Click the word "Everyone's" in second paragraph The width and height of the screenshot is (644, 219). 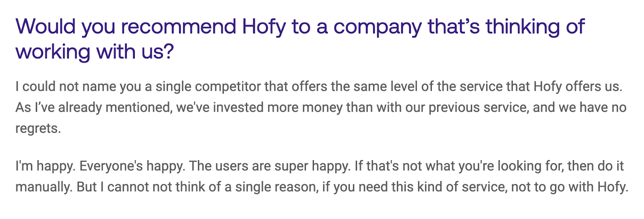coord(111,166)
